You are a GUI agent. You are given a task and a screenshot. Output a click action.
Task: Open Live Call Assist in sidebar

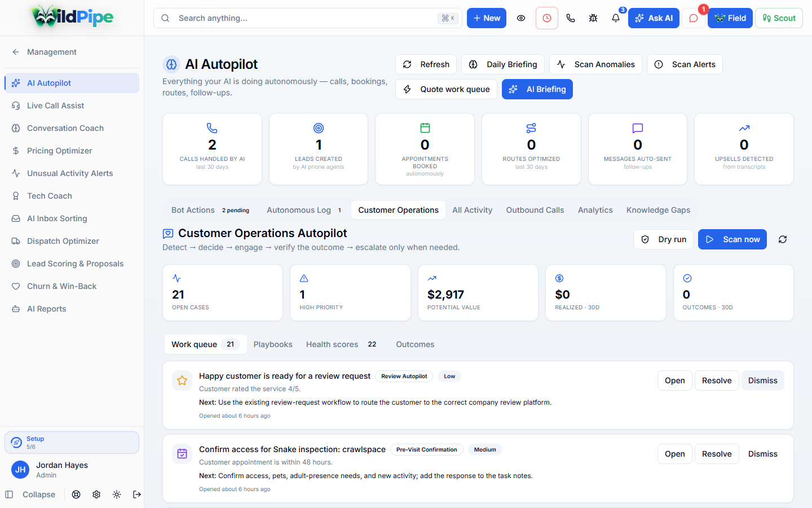[x=72, y=106]
